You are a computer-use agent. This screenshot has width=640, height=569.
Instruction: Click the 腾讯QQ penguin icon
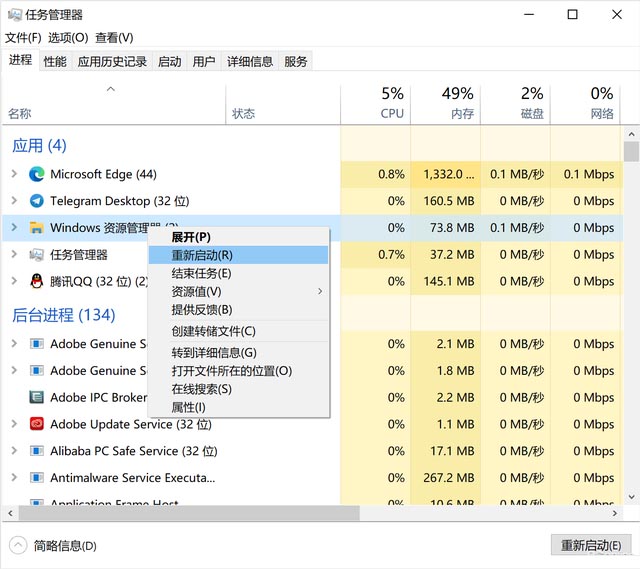point(37,281)
